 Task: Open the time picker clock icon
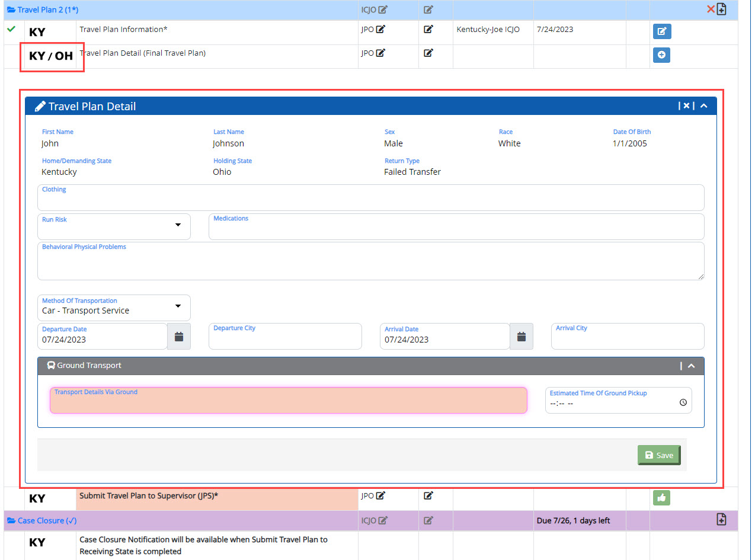point(683,402)
